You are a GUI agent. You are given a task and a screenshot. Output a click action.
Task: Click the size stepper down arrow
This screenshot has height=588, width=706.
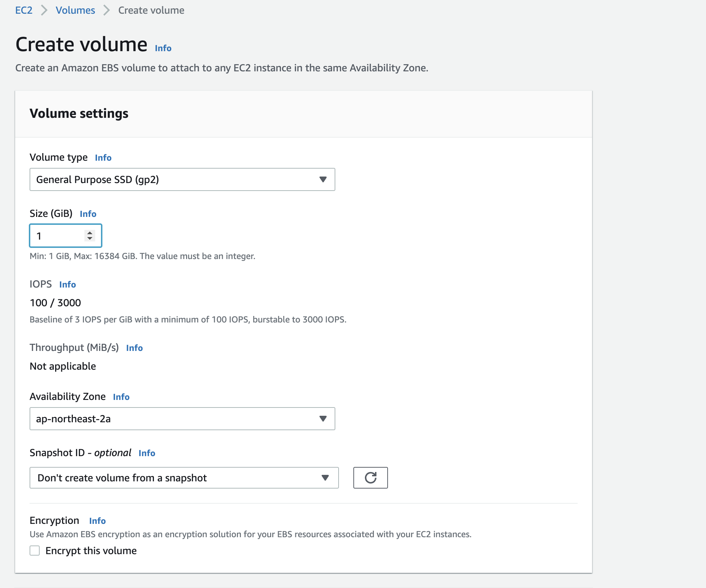click(x=90, y=239)
